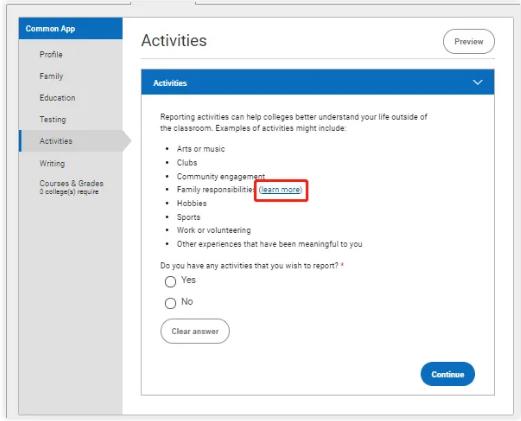Click the Clear answer button

click(195, 331)
